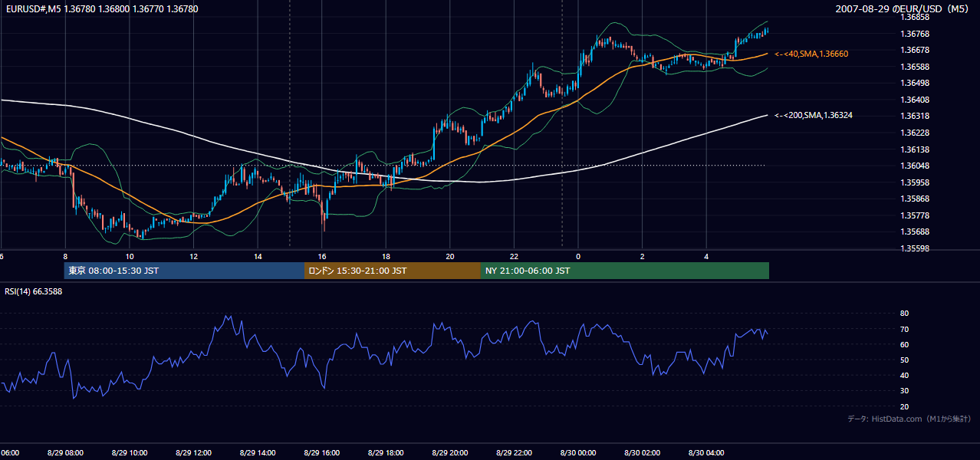Click hour tick 10 under price chart

click(130, 256)
